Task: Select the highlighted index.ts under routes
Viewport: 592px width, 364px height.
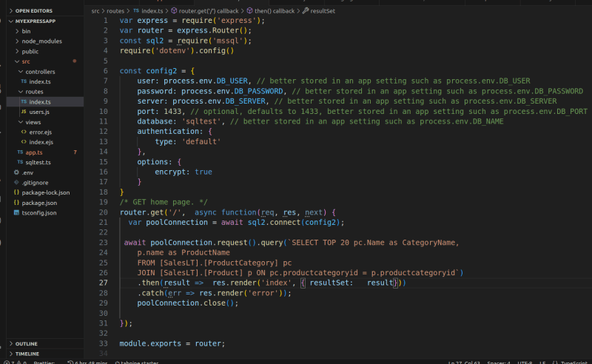Action: [x=45, y=101]
